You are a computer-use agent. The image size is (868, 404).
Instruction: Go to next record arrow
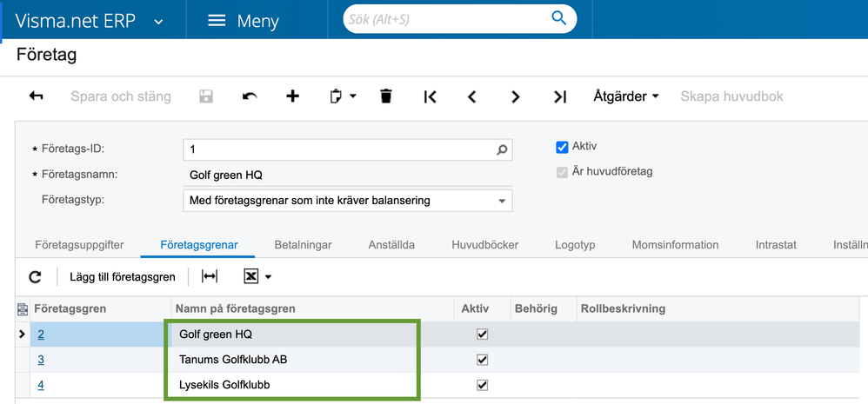click(516, 96)
